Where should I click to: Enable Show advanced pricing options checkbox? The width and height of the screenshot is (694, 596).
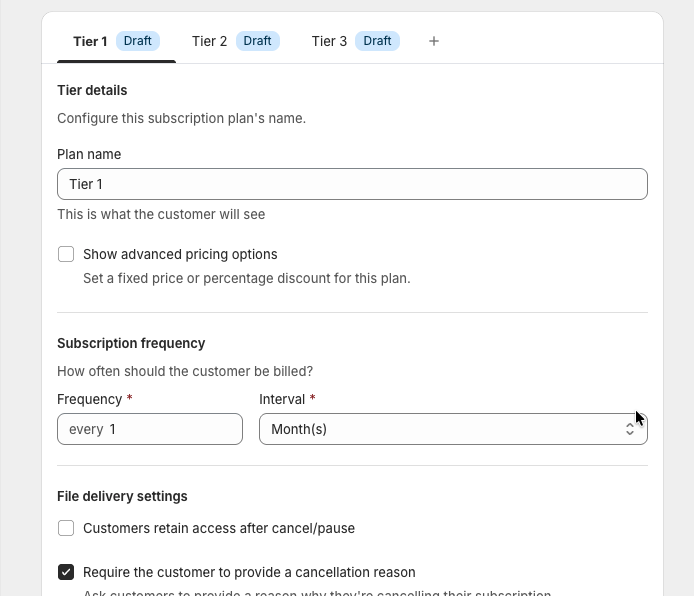pos(66,254)
